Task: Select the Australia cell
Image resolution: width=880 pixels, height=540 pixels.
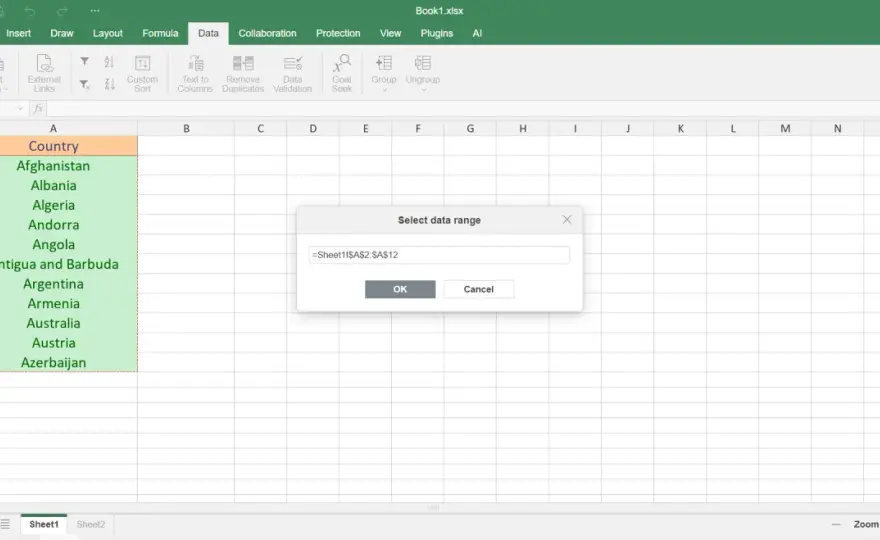Action: click(68, 323)
